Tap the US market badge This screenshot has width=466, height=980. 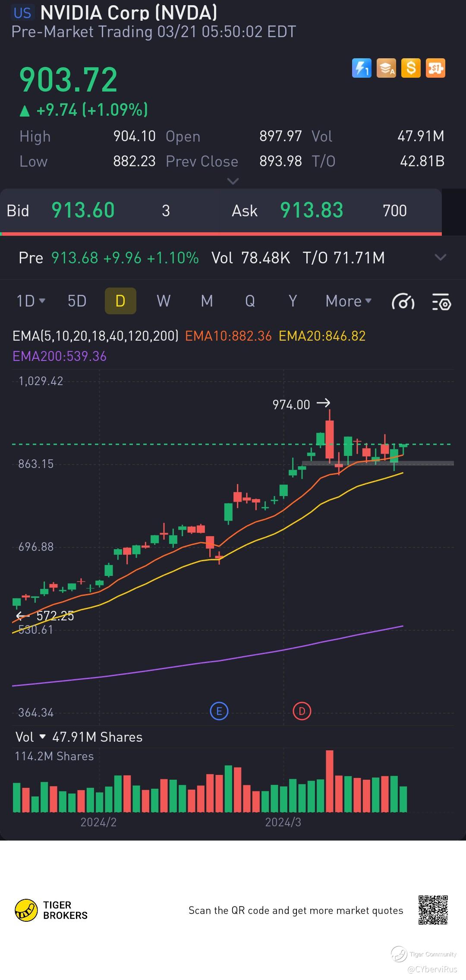coord(22,13)
